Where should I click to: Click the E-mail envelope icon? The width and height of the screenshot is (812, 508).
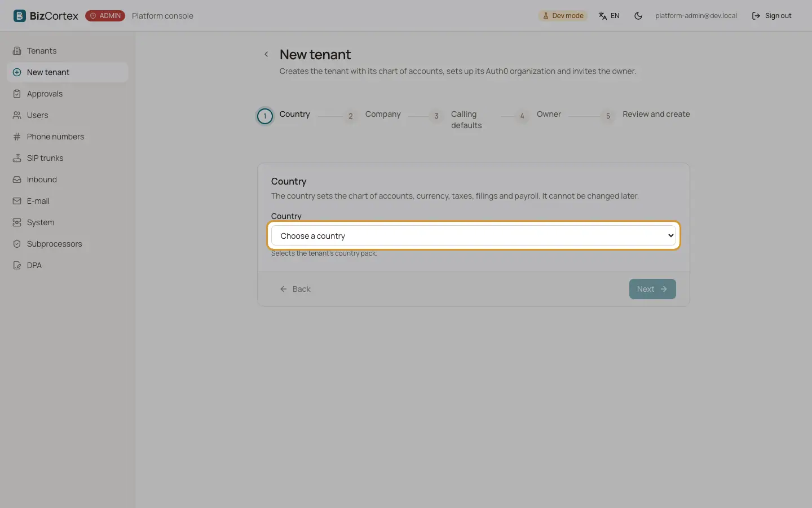(x=17, y=201)
